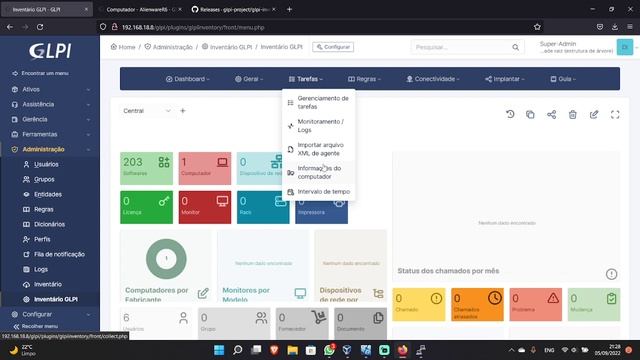640x360 pixels.
Task: Select Informações do computador menu entry
Action: pos(318,172)
